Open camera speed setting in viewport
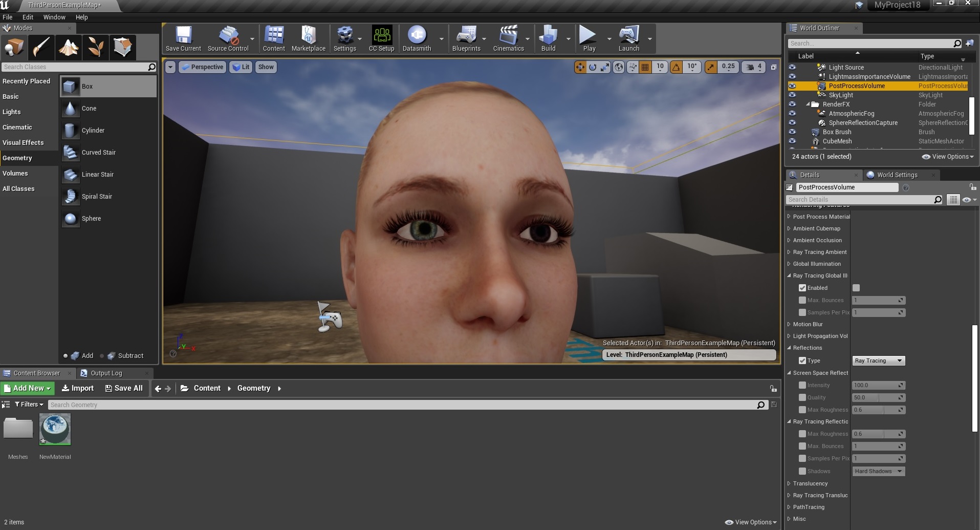Screen dimensions: 980x530 [754, 67]
